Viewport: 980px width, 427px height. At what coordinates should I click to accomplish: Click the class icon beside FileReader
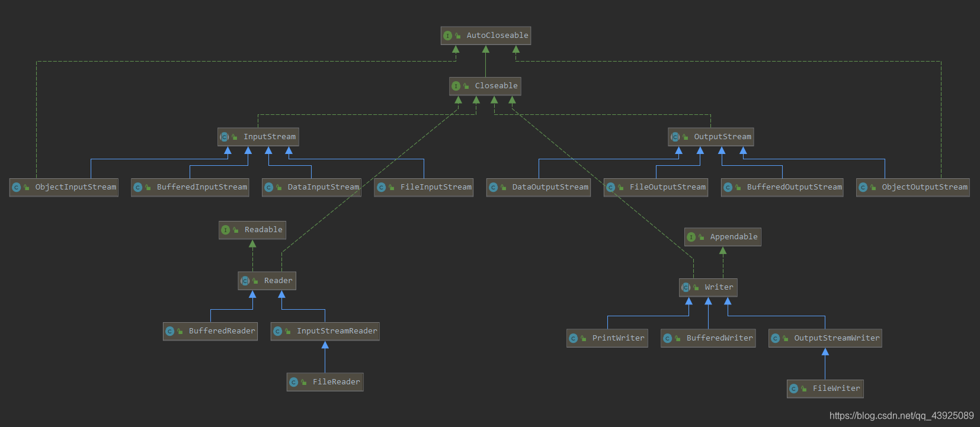click(x=294, y=382)
